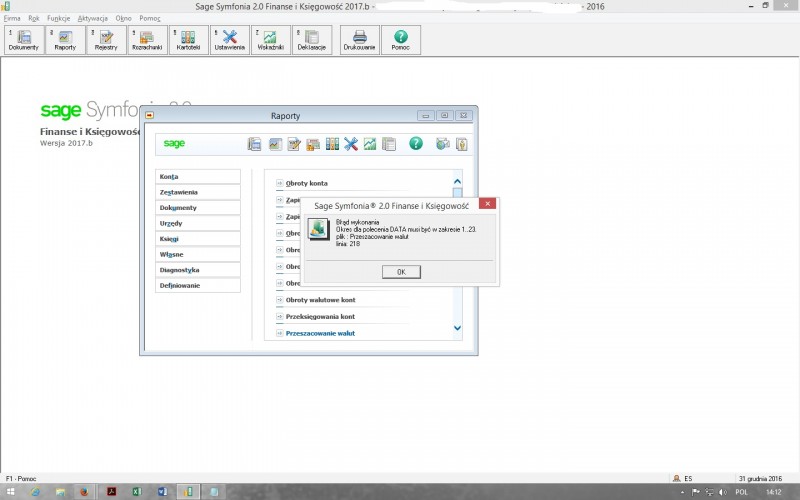Click settlements icon in Raporty window toolbar

tap(313, 144)
